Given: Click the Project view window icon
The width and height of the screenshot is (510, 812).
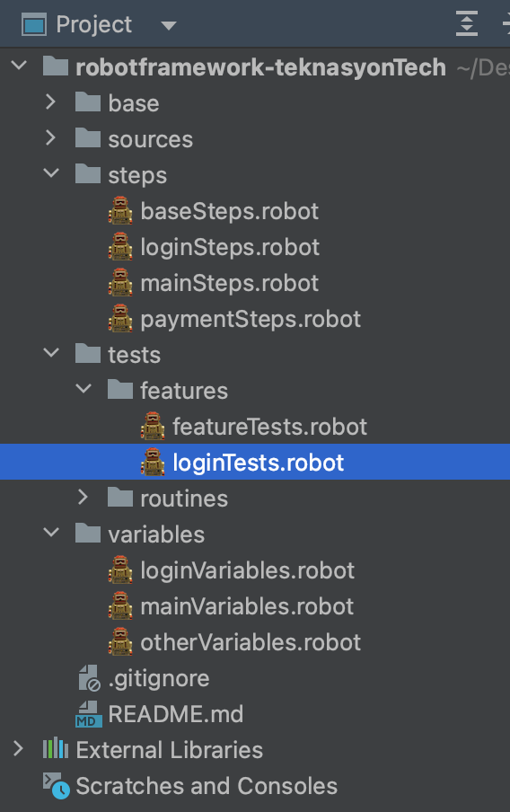Looking at the screenshot, I should click(34, 25).
